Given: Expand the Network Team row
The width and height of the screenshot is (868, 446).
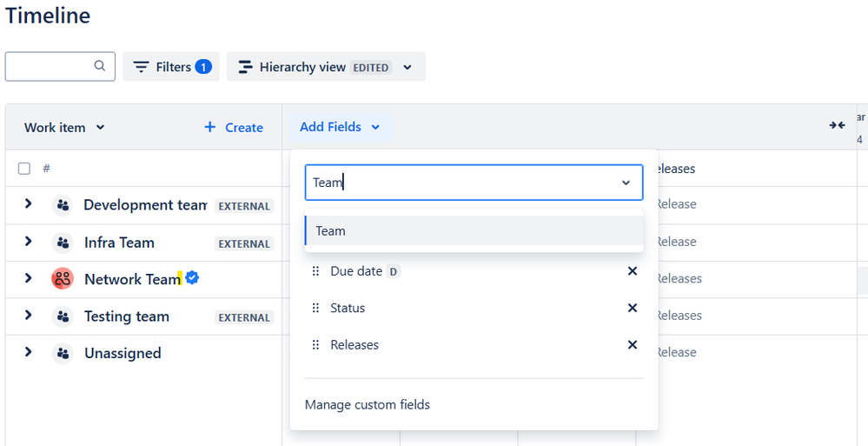Looking at the screenshot, I should 28,279.
